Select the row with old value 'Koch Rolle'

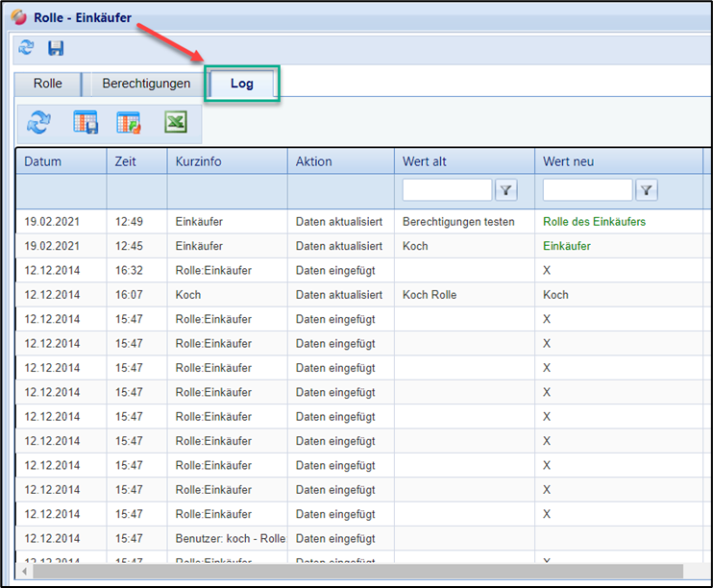tap(430, 295)
